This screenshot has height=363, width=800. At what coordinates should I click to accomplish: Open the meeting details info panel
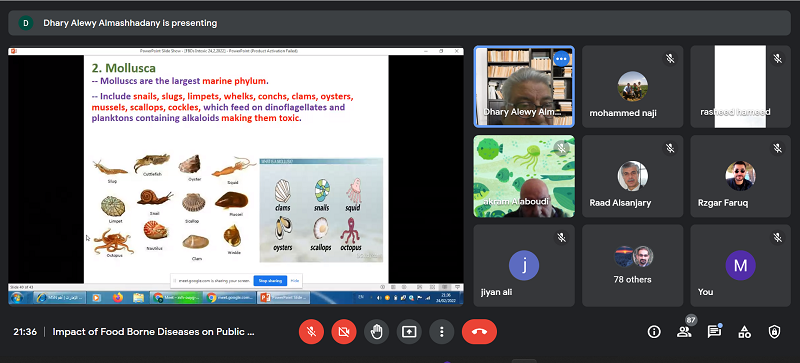pos(654,332)
